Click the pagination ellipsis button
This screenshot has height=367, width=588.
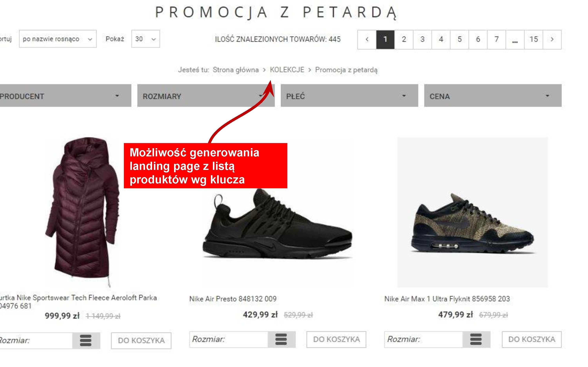pos(515,39)
